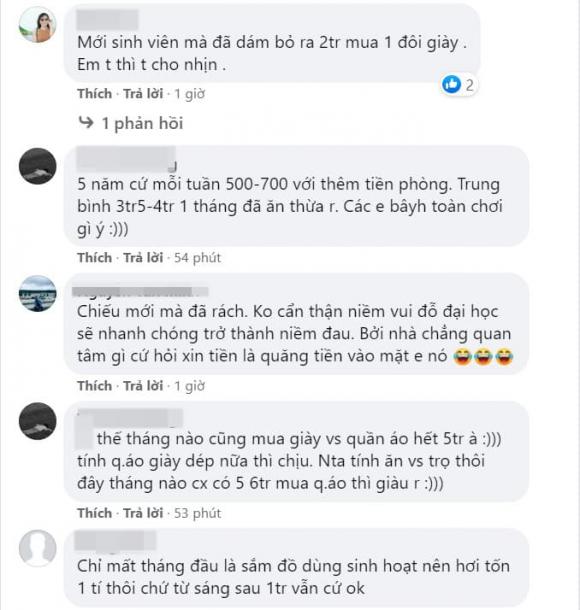Open profile picture of 2tr shoes commenter

[38, 25]
